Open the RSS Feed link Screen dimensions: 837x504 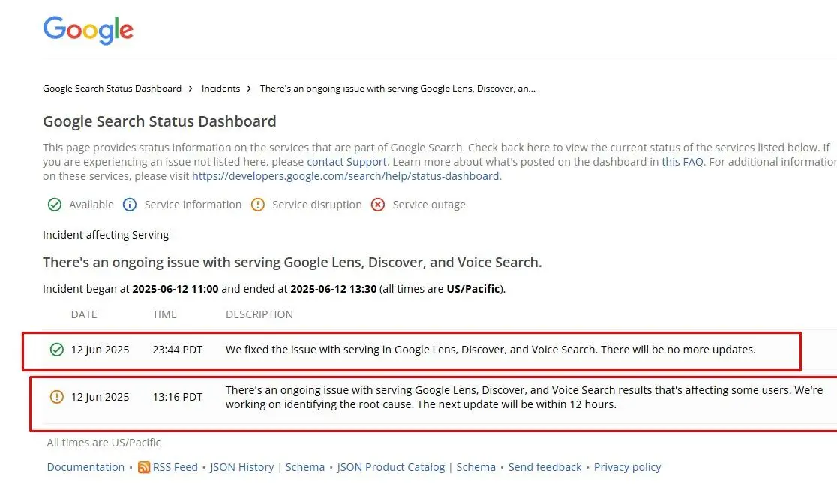(175, 467)
